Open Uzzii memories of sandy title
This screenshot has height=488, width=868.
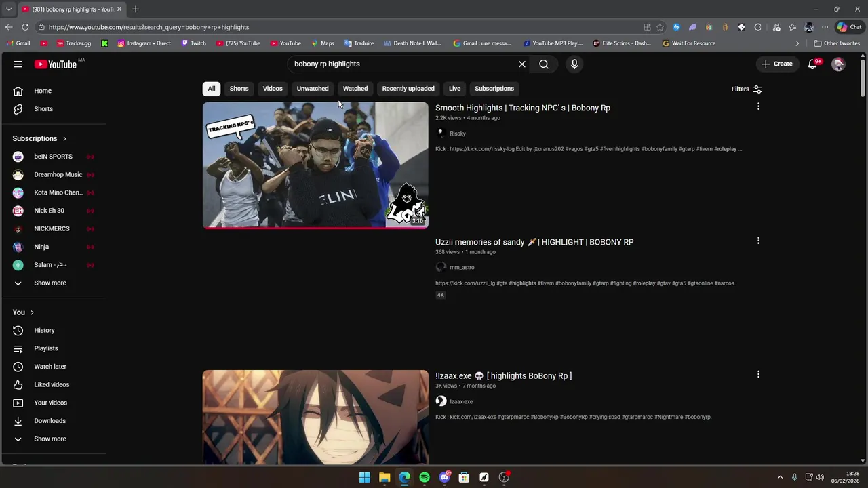click(534, 242)
